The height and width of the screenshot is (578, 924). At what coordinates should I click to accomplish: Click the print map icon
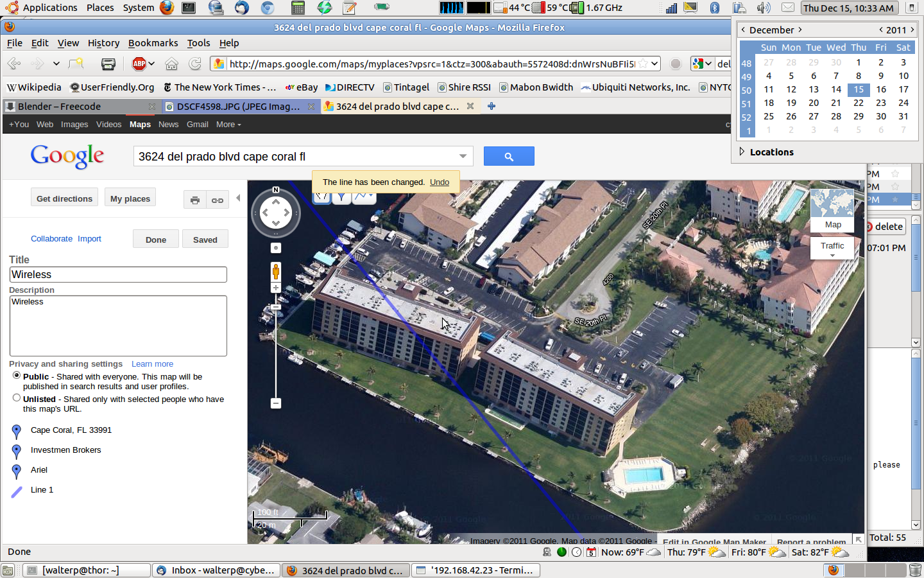coord(195,200)
